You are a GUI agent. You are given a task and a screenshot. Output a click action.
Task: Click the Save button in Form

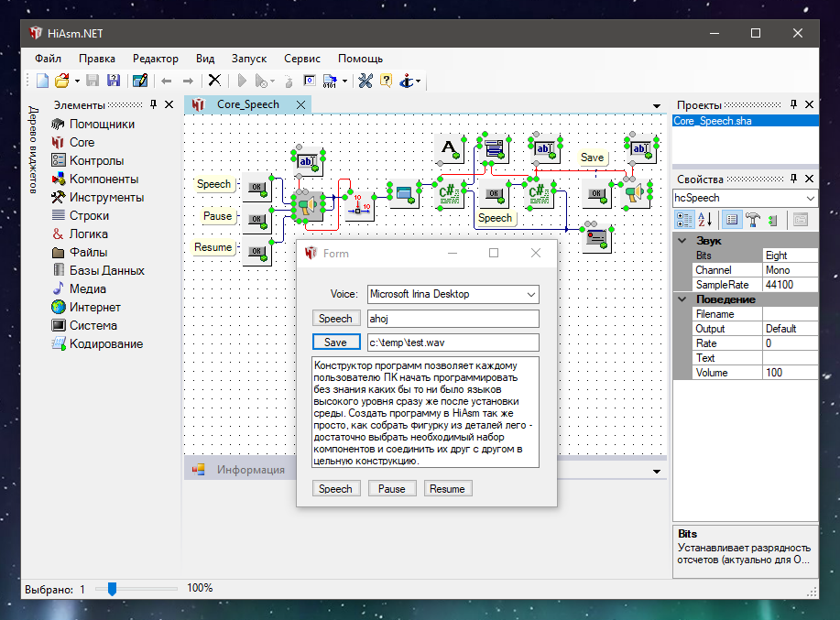[335, 343]
